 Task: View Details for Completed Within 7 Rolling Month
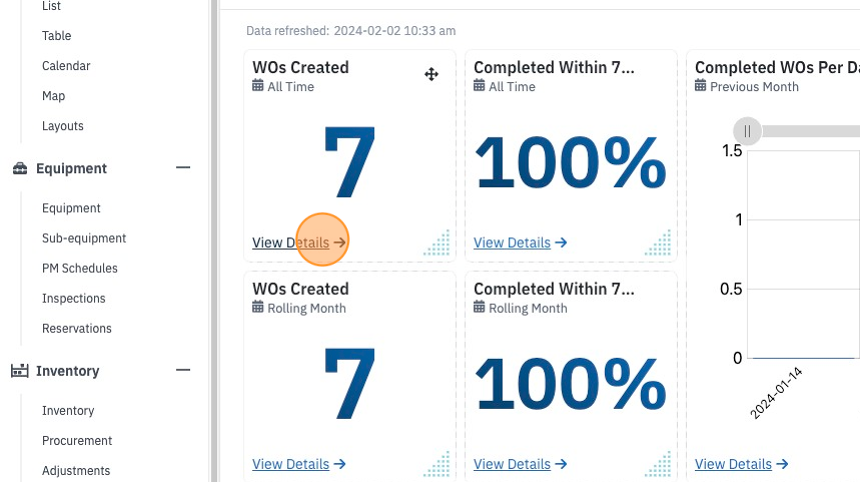(x=520, y=464)
